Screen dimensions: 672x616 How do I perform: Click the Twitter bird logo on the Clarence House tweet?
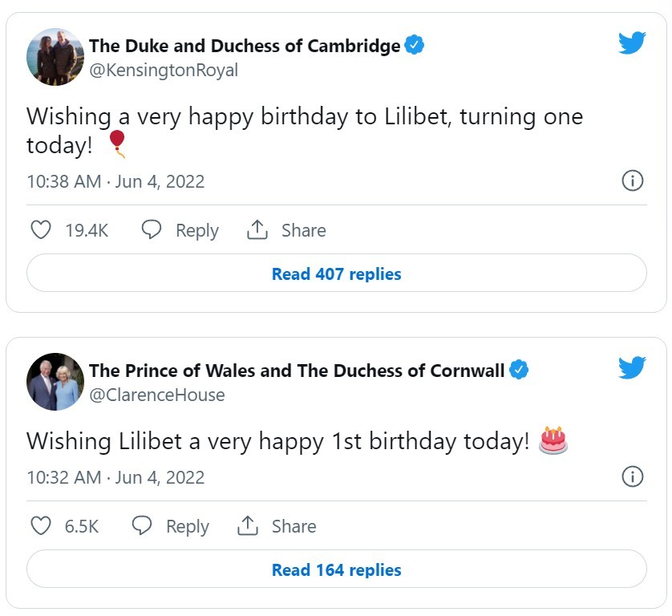click(632, 367)
